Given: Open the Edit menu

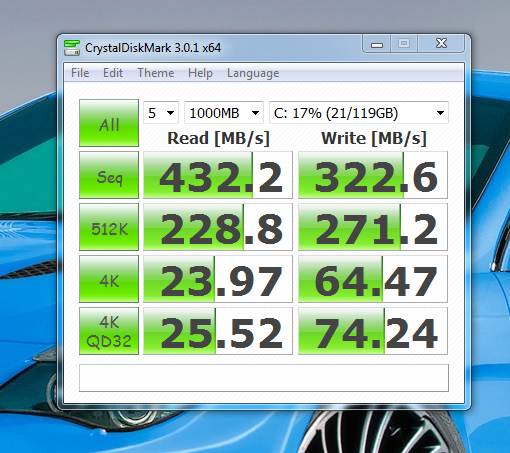Looking at the screenshot, I should [113, 73].
